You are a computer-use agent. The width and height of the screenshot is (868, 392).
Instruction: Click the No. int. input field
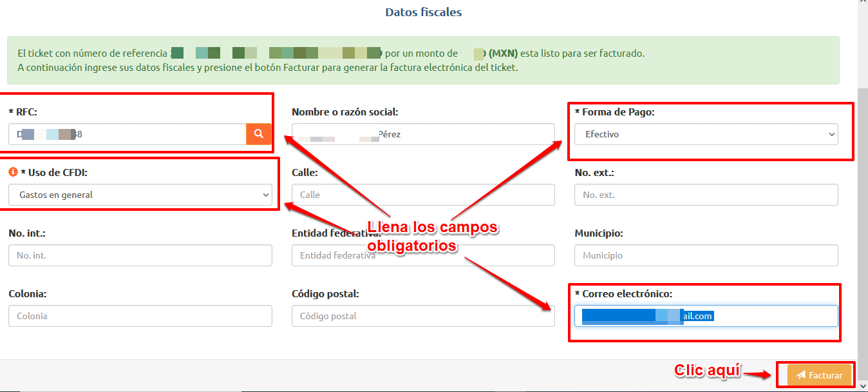click(x=139, y=255)
